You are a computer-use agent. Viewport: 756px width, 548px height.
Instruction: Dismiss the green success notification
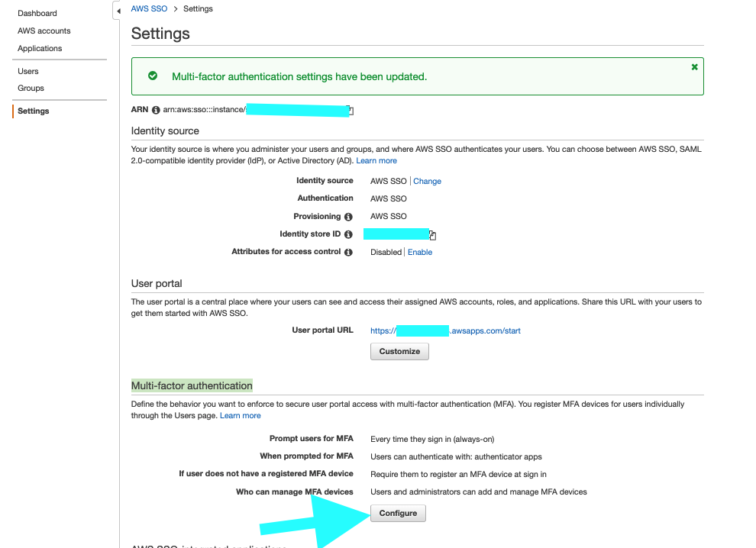694,67
